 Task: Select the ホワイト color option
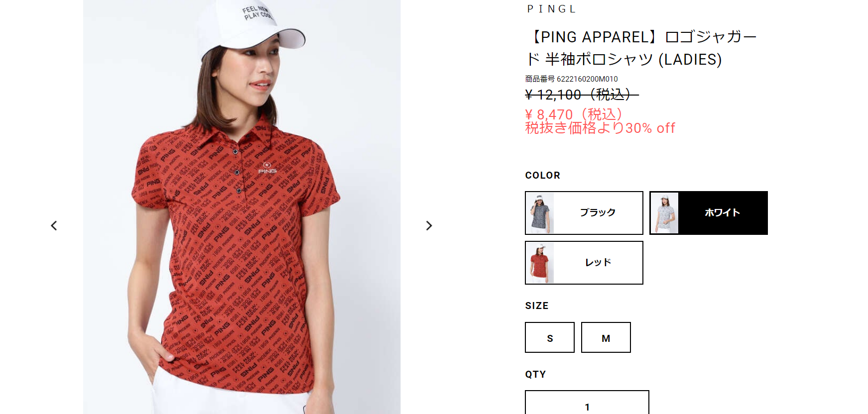coord(709,213)
